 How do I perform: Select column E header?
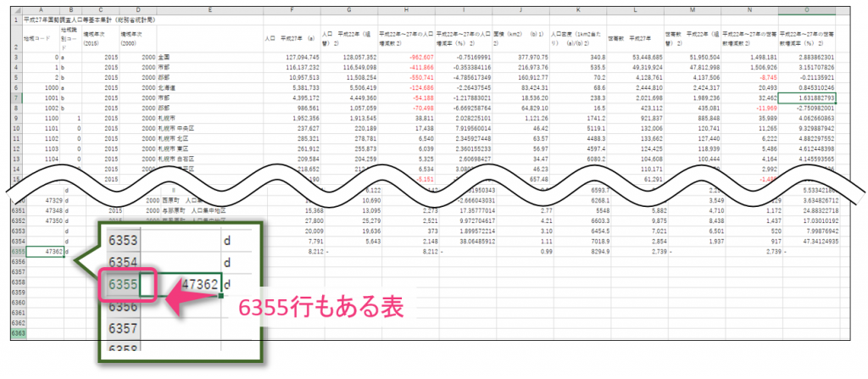click(x=209, y=7)
